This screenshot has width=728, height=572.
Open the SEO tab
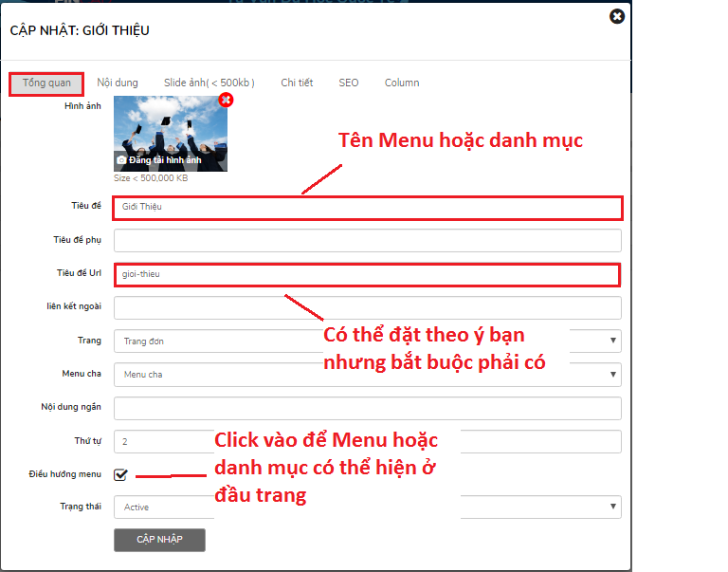[x=349, y=83]
